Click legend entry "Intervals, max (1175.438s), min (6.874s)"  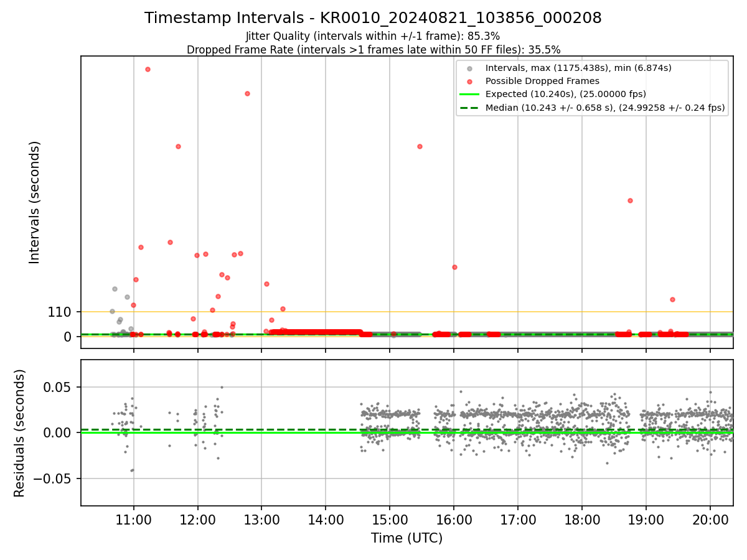[578, 68]
